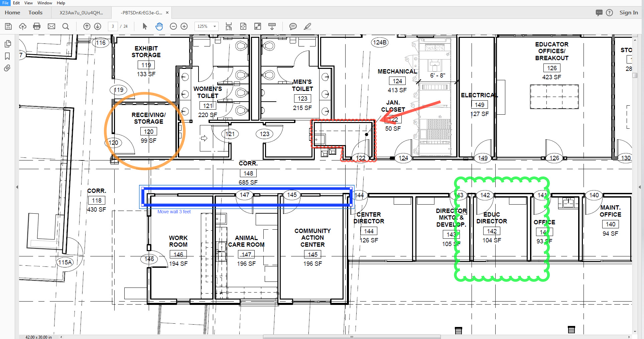Click the Print file icon
This screenshot has height=339, width=644.
[37, 26]
